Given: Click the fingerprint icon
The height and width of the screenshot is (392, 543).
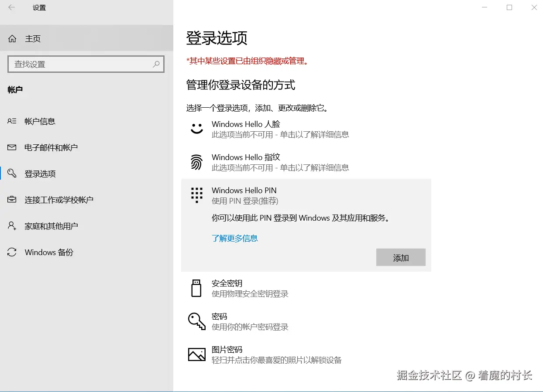Looking at the screenshot, I should 197,162.
